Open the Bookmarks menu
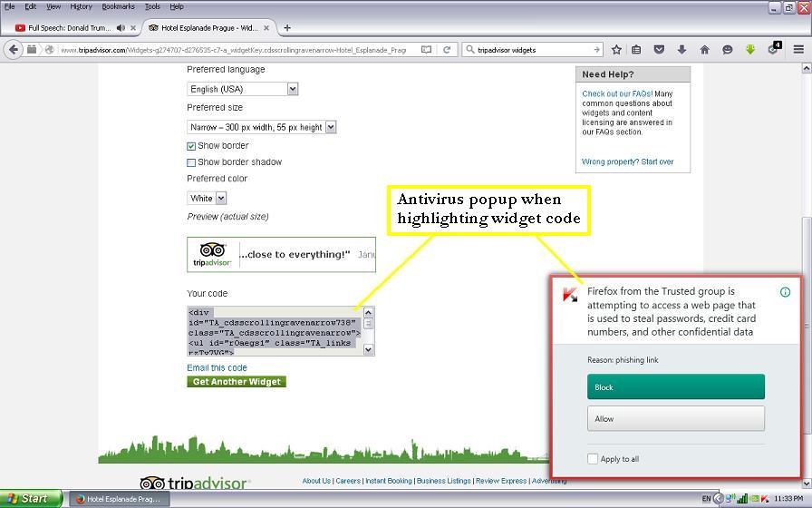The image size is (812, 508). (x=118, y=6)
